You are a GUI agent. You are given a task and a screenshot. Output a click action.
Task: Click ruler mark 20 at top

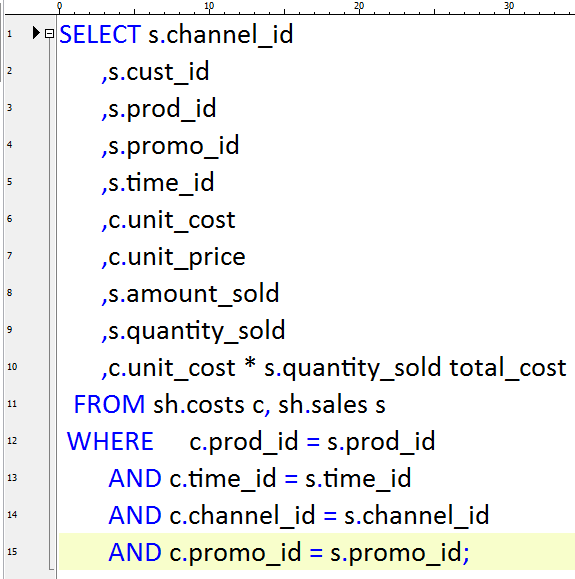coord(359,6)
